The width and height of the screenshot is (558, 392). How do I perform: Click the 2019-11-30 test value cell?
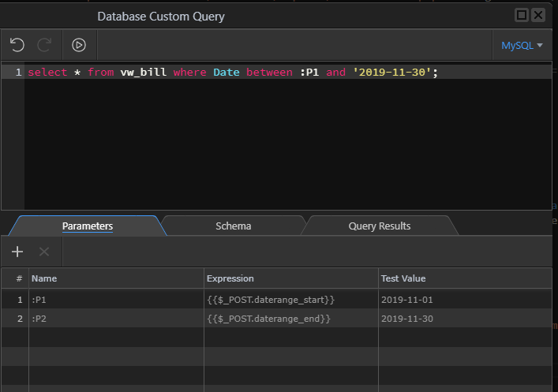[x=465, y=319]
